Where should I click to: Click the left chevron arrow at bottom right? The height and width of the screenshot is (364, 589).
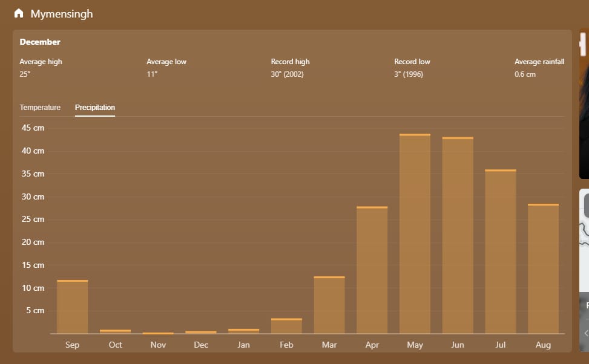point(586,333)
